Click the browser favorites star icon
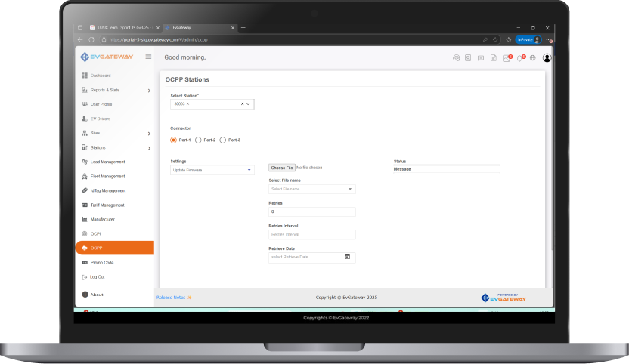This screenshot has height=364, width=629. [495, 39]
